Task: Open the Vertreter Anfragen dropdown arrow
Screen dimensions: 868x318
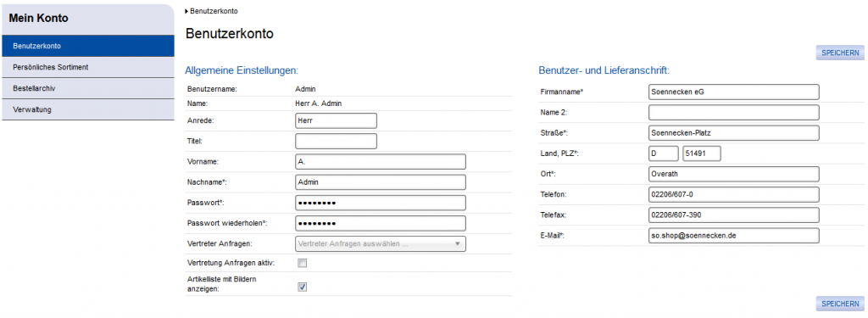Action: pos(457,243)
